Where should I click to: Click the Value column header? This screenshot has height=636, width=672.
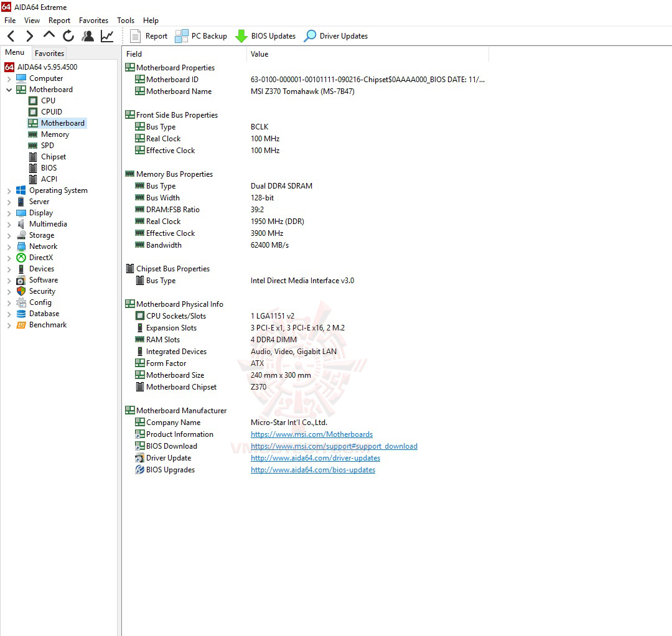click(368, 54)
